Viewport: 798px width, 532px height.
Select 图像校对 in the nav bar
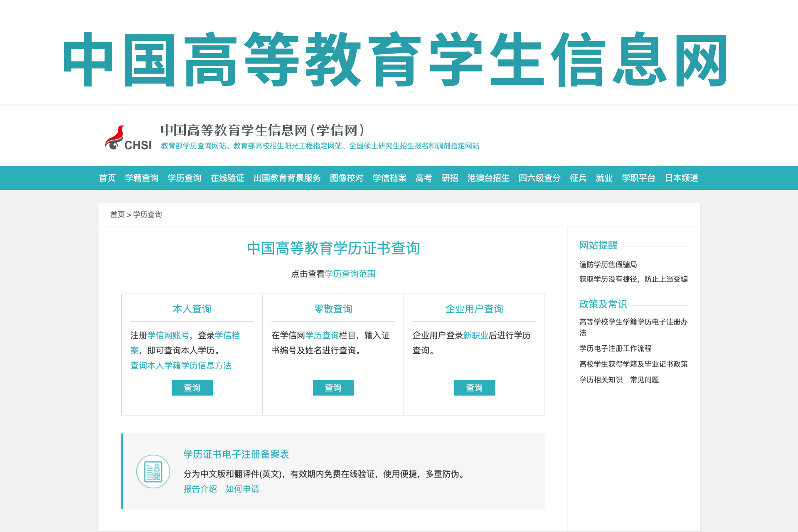click(x=347, y=178)
